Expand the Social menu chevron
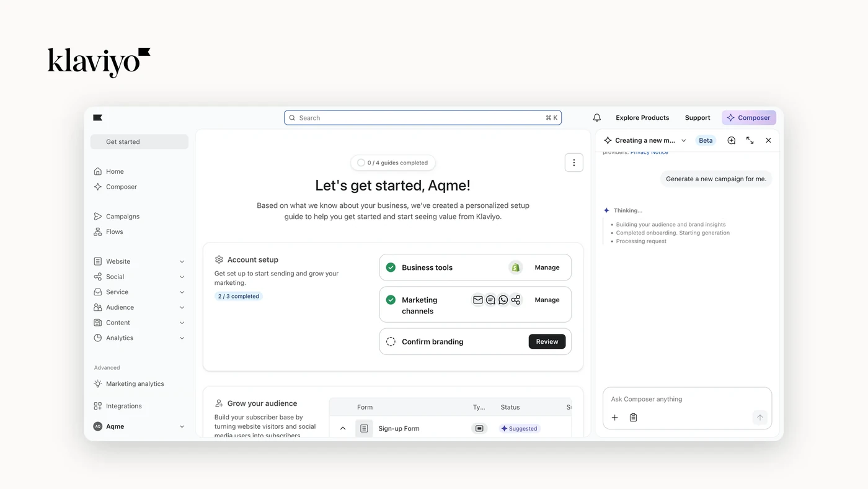The width and height of the screenshot is (868, 489). pyautogui.click(x=182, y=277)
